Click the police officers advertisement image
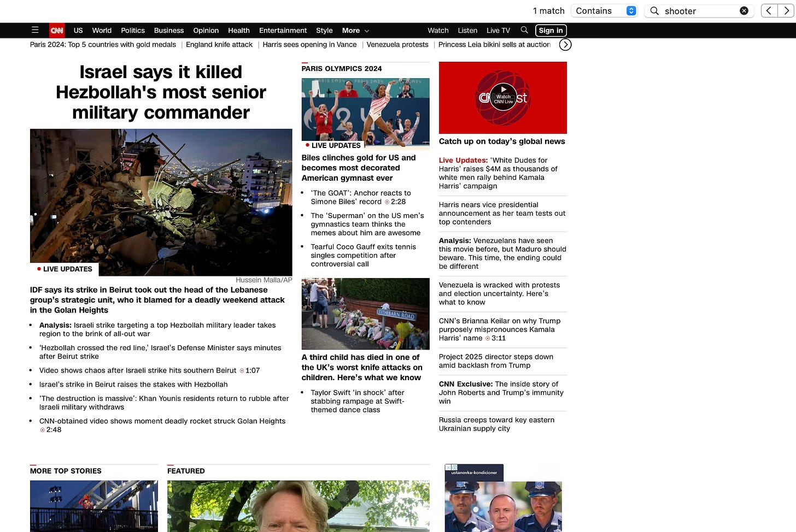Screen dimensions: 796x532 point(503,506)
